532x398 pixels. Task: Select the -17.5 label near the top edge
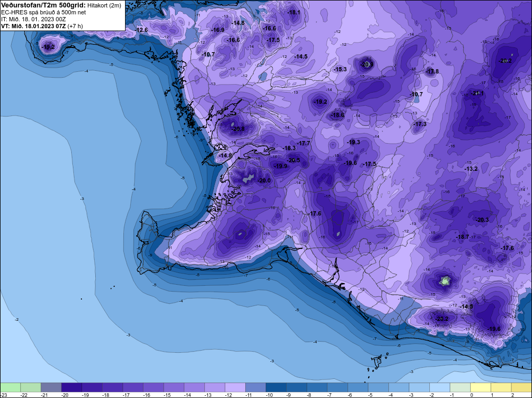(x=273, y=40)
